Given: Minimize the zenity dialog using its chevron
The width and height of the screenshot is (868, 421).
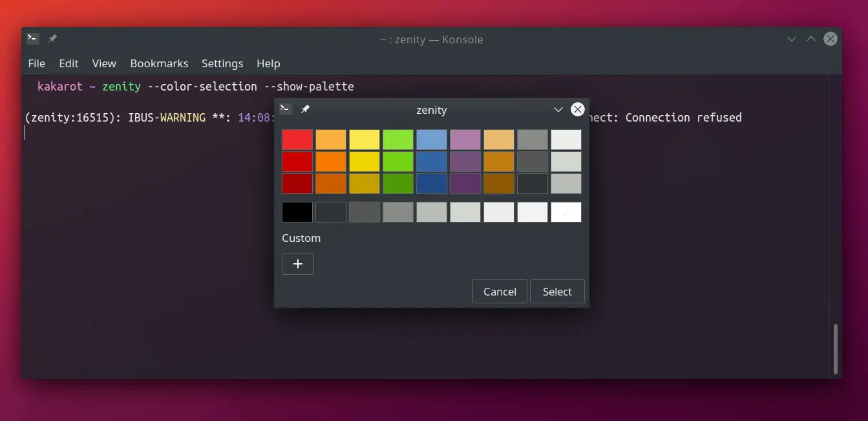Looking at the screenshot, I should click(x=558, y=110).
